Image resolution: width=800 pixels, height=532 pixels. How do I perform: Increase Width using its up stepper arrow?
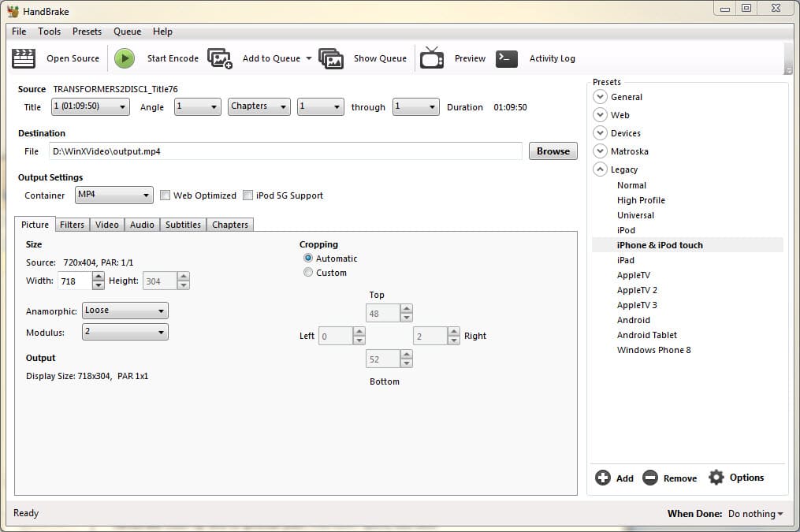pos(98,277)
